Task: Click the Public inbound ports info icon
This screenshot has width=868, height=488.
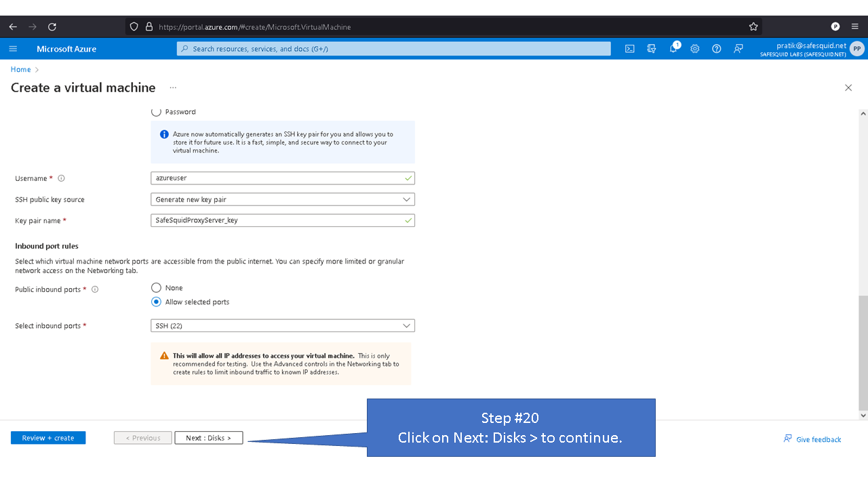Action: pyautogui.click(x=95, y=289)
